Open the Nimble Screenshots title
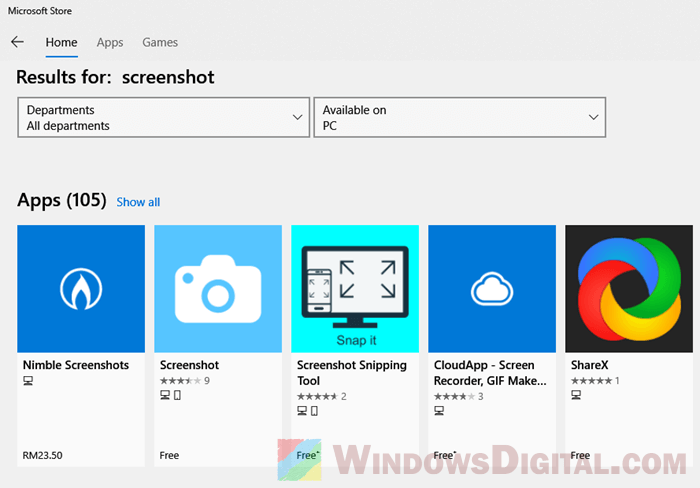This screenshot has width=700, height=488. (76, 365)
